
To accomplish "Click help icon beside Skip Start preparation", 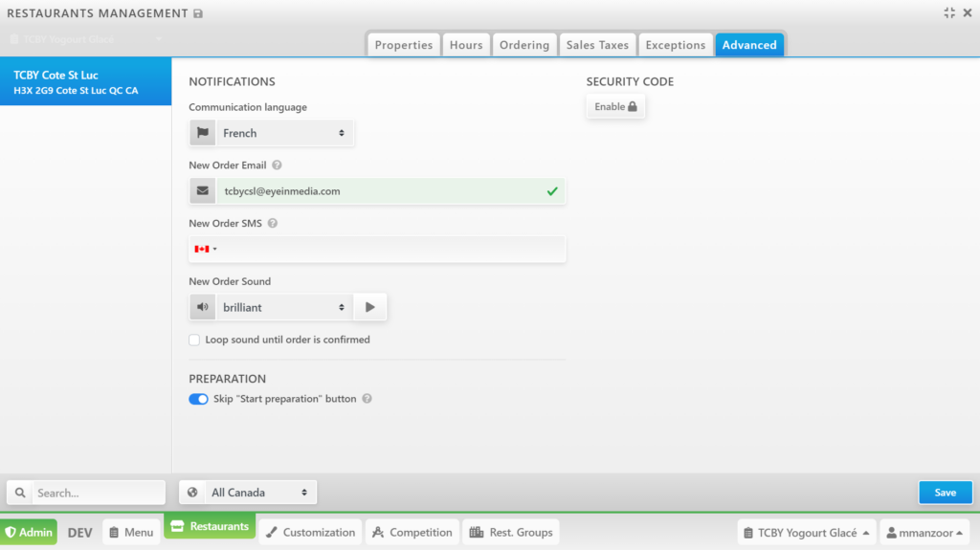I will point(367,399).
